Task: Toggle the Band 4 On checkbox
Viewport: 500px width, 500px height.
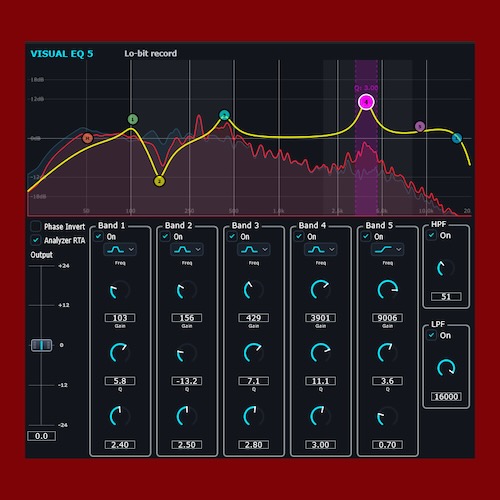Action: point(299,236)
